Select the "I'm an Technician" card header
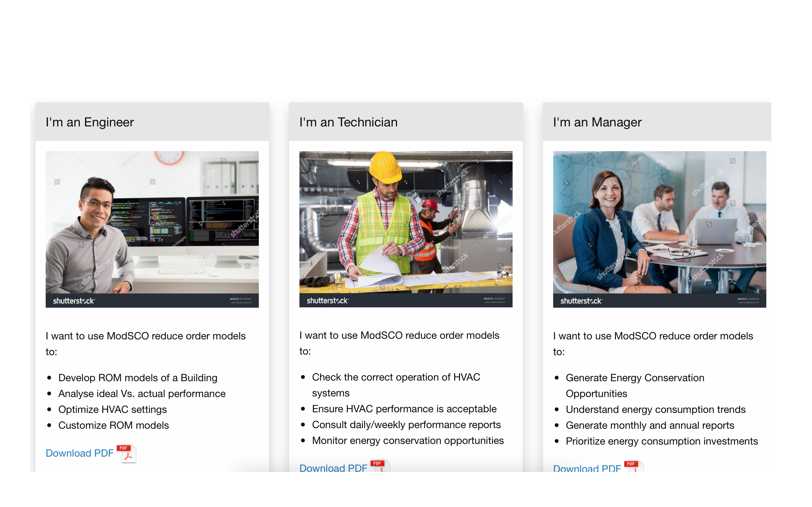The image size is (812, 507). pyautogui.click(x=348, y=122)
